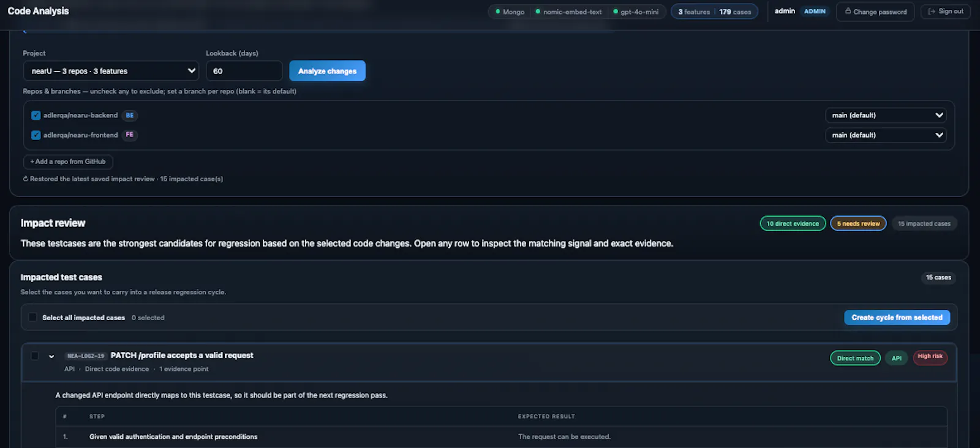This screenshot has height=448, width=980.
Task: Uncheck the adlerqa/nearu-frontend repo checkbox
Action: click(x=36, y=135)
